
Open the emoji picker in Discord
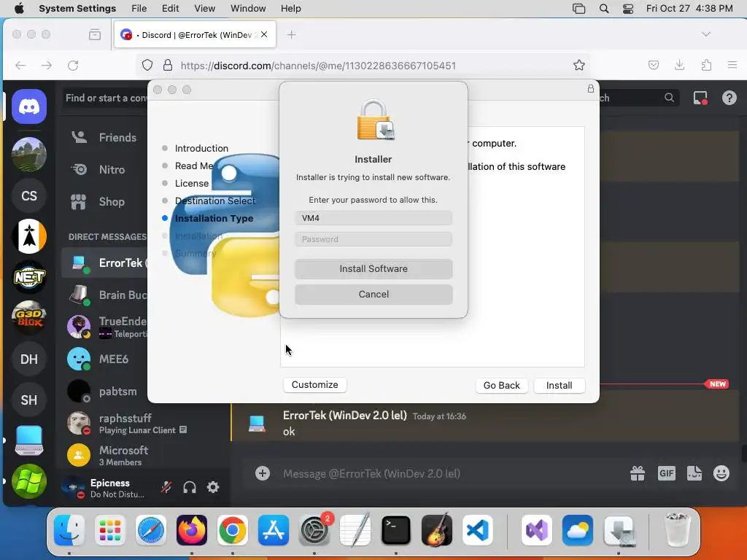(x=721, y=473)
